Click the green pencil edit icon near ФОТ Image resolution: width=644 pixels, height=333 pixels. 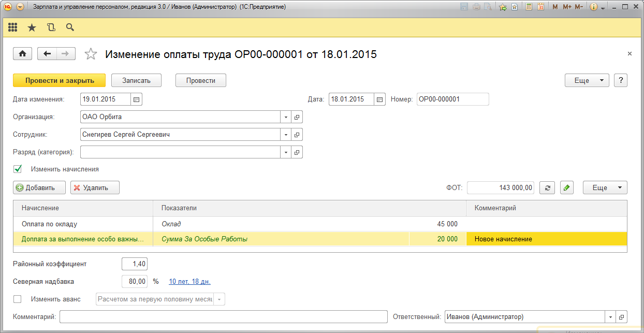567,187
